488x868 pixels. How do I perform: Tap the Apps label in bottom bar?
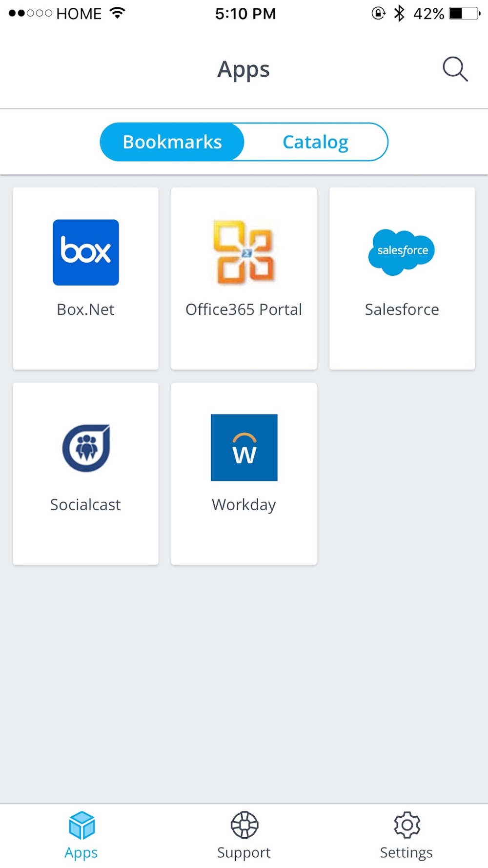point(81,853)
